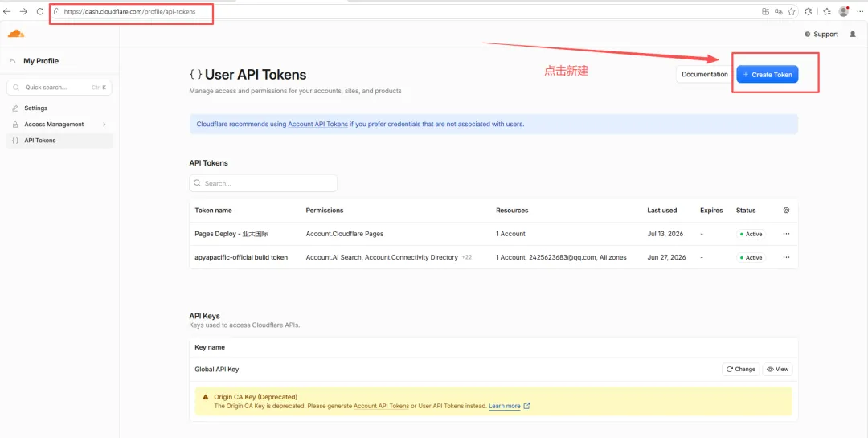Expand Access Management submenu chevron
Image resolution: width=868 pixels, height=438 pixels.
[104, 125]
